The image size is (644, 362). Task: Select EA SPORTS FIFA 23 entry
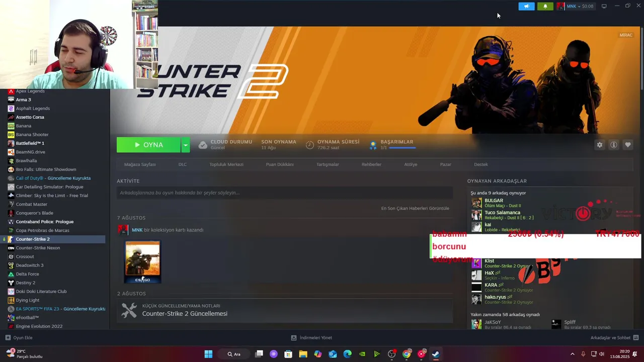(60, 309)
